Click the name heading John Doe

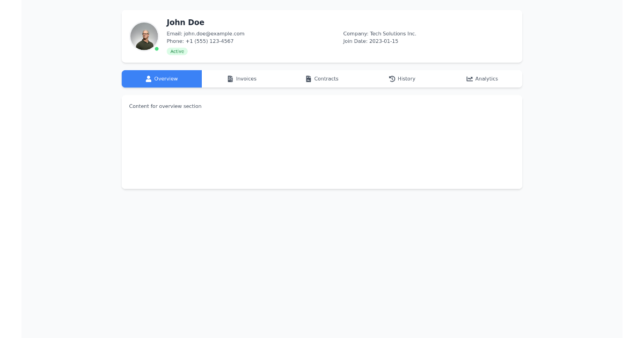coord(185,22)
